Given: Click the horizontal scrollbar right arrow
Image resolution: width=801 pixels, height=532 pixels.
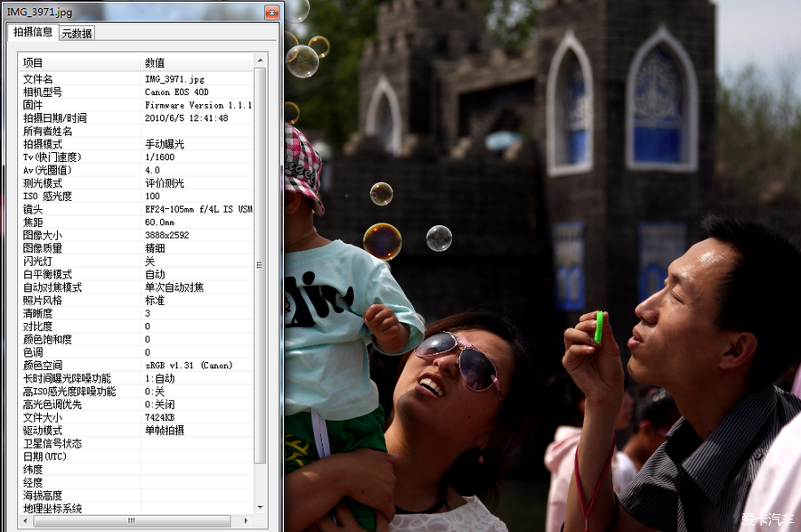Looking at the screenshot, I should [247, 520].
